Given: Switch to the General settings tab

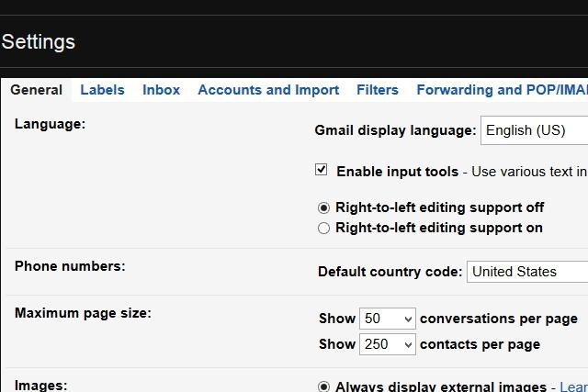Looking at the screenshot, I should coord(37,90).
